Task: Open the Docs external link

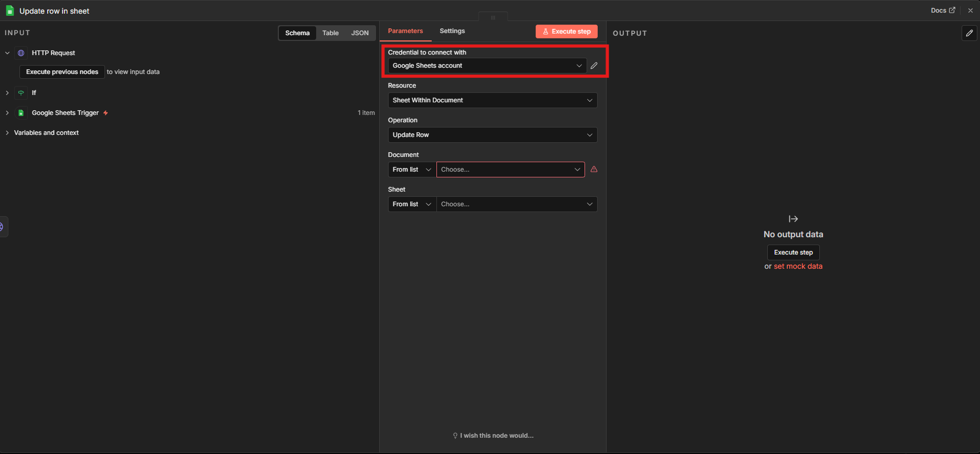Action: (943, 10)
